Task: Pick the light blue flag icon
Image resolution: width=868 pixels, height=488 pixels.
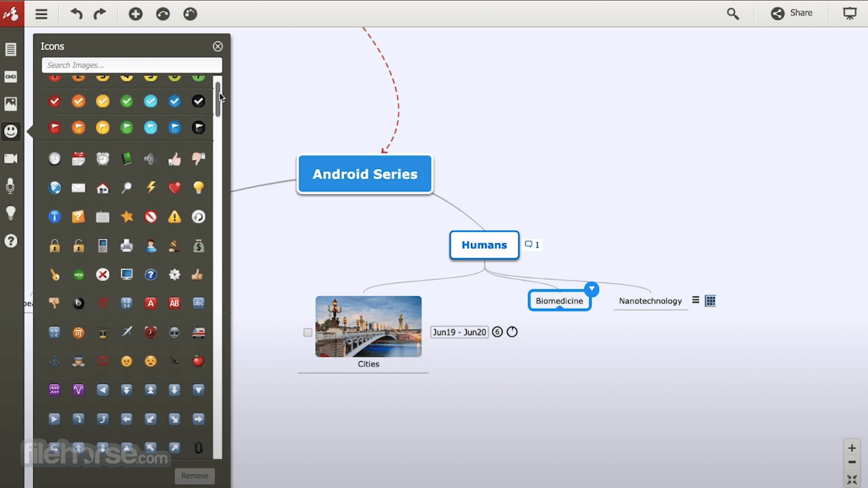Action: (x=151, y=128)
